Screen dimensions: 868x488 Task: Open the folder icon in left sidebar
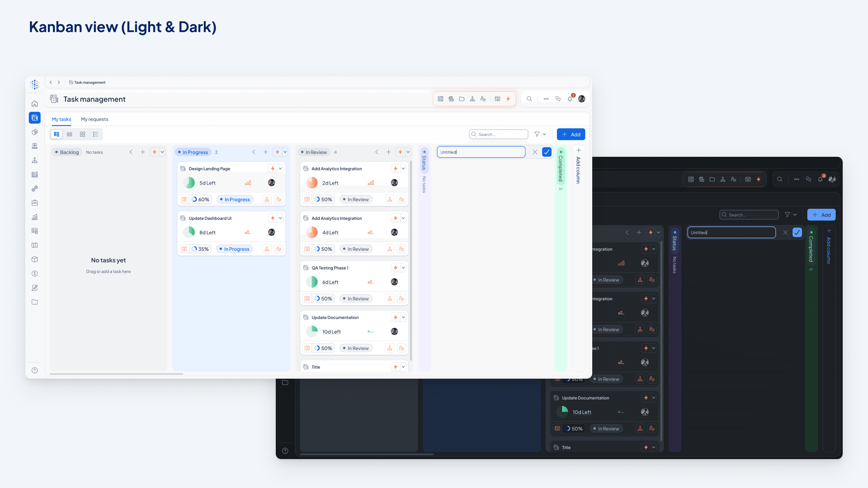[34, 302]
